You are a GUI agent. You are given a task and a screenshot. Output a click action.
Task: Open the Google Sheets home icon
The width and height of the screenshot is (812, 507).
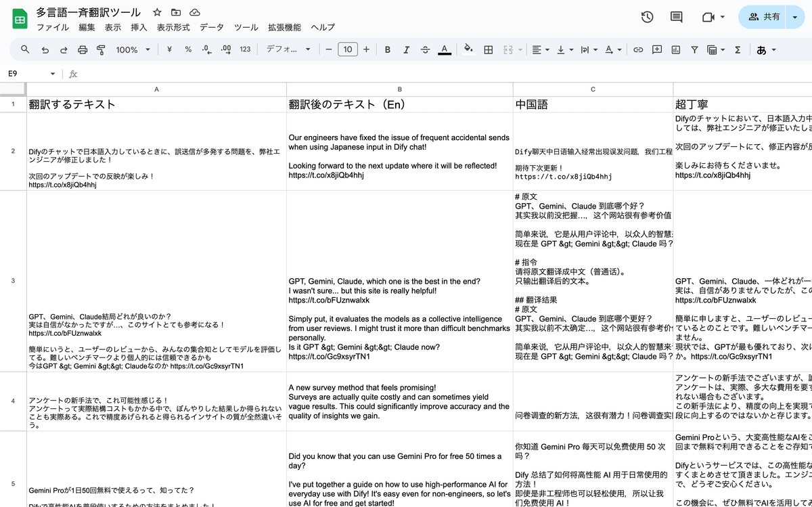[x=20, y=19]
